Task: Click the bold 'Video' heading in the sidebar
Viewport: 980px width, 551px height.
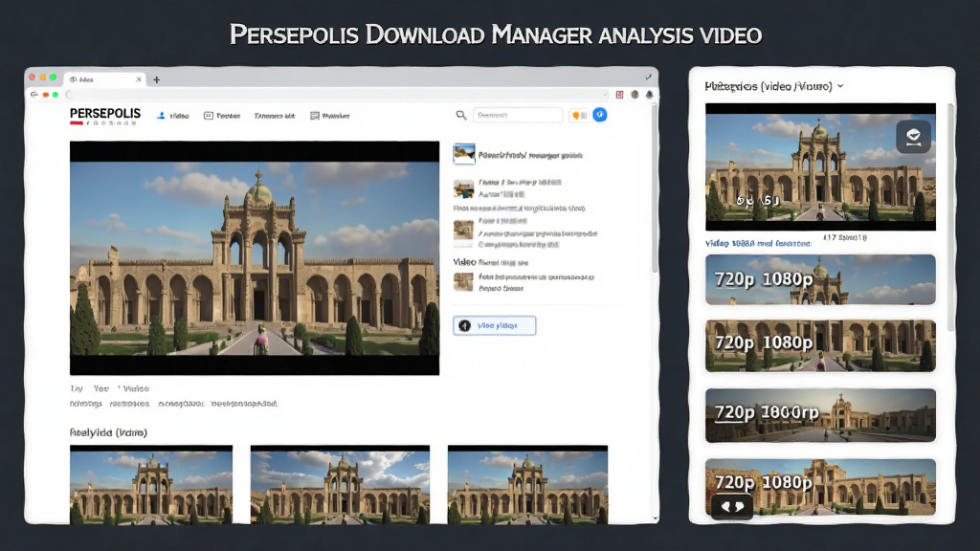Action: pyautogui.click(x=464, y=262)
